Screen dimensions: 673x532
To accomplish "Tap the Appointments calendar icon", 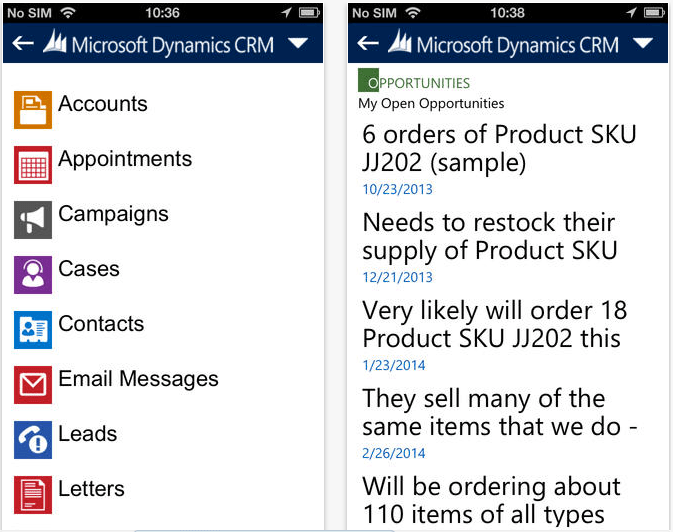I will pyautogui.click(x=33, y=164).
